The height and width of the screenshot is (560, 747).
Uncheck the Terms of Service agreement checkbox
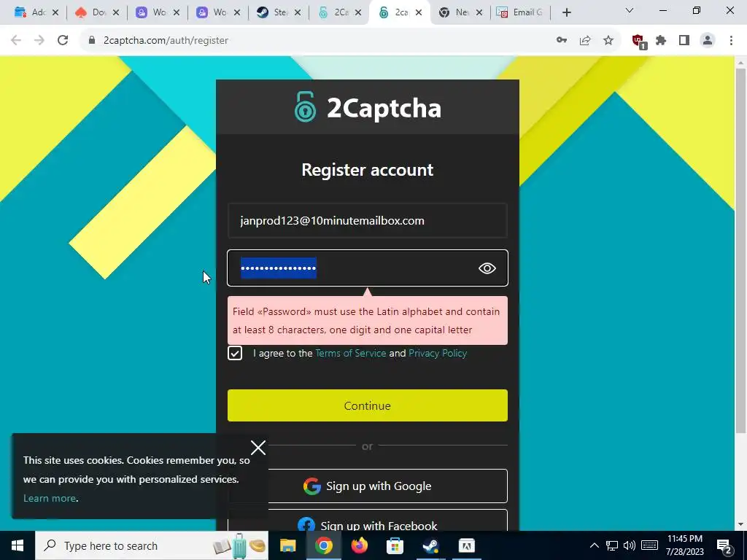coord(235,353)
